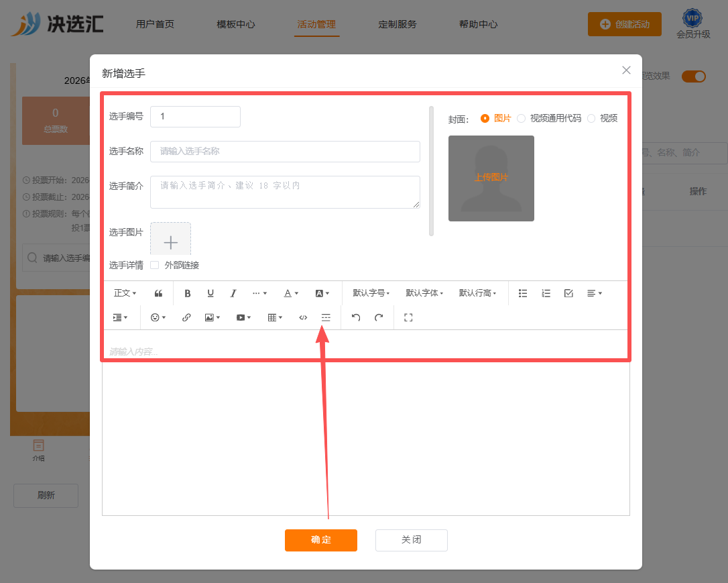Redo the last editor action

tap(379, 317)
